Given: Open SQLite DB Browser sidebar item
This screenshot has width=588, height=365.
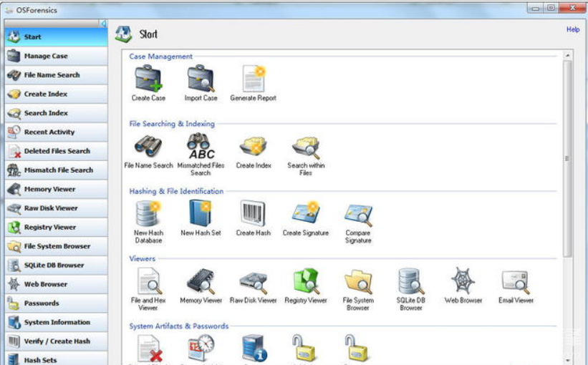Looking at the screenshot, I should point(57,266).
